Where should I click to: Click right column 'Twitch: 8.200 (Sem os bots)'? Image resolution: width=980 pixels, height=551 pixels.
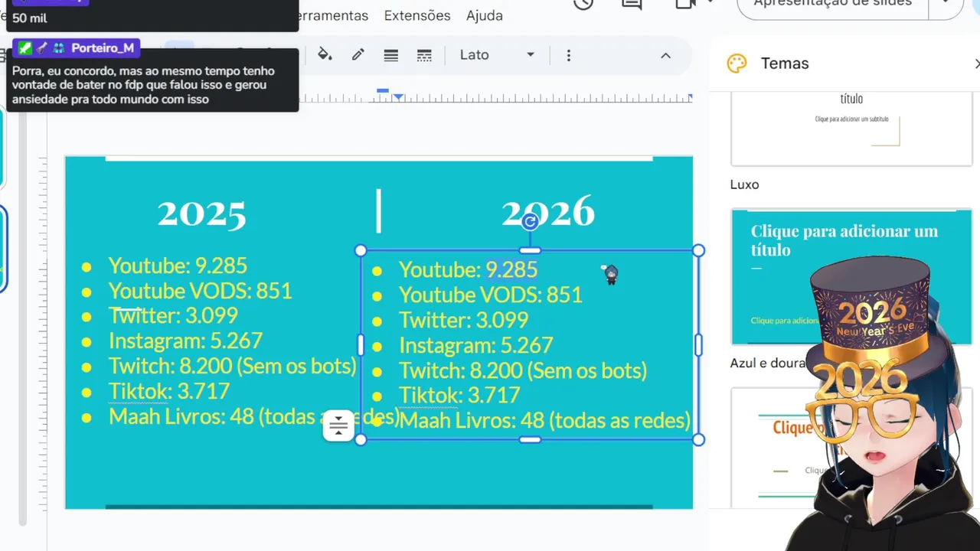(522, 370)
